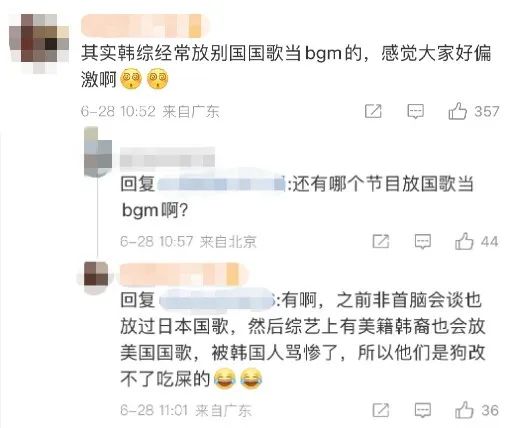The image size is (508, 428).
Task: Open the blurred mentioned user after 回复 in the second comment
Action: [221, 184]
